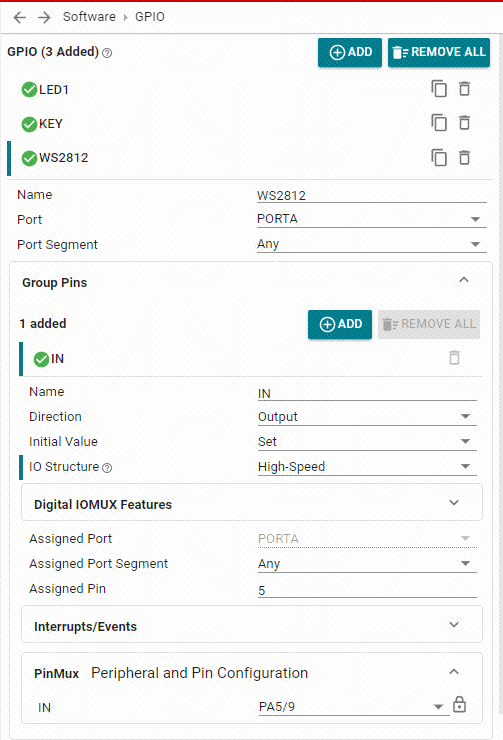This screenshot has height=740, width=503.
Task: Click help icon next to IO Structure
Action: coord(107,468)
